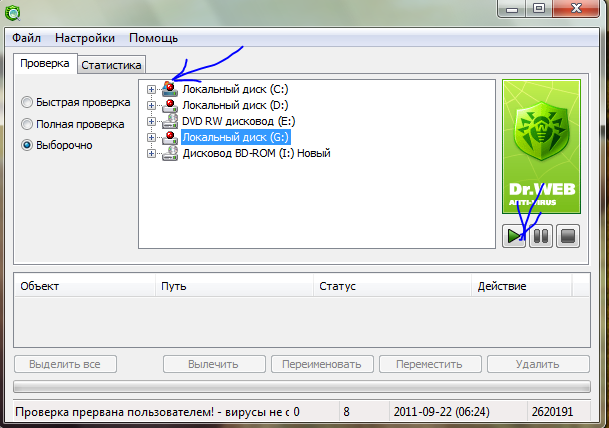Image resolution: width=609 pixels, height=428 pixels.
Task: Start scan with the green play button
Action: (514, 236)
